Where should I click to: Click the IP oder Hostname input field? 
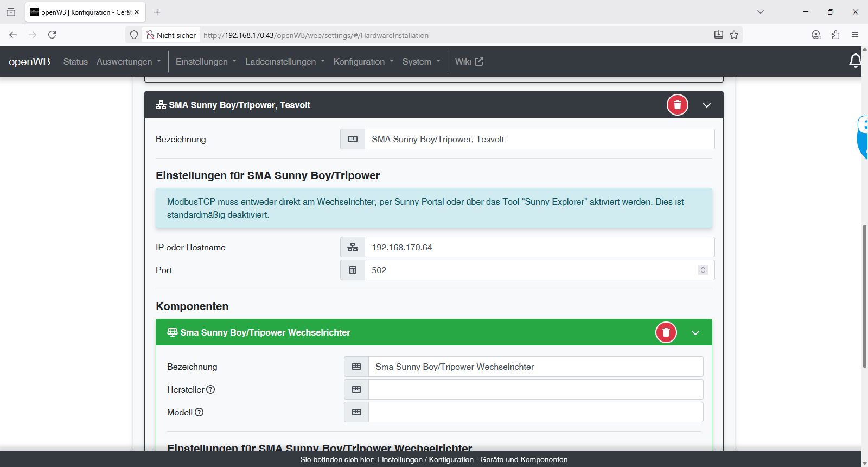[539, 247]
